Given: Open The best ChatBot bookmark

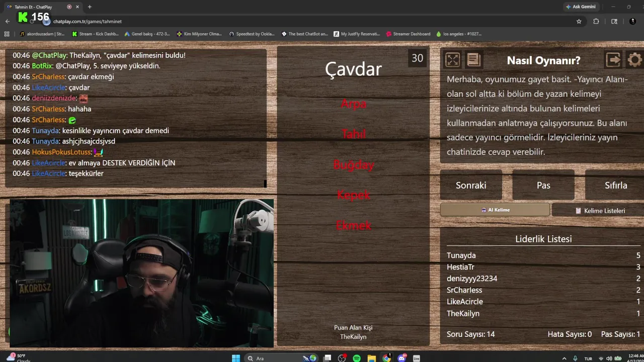Looking at the screenshot, I should tap(304, 34).
